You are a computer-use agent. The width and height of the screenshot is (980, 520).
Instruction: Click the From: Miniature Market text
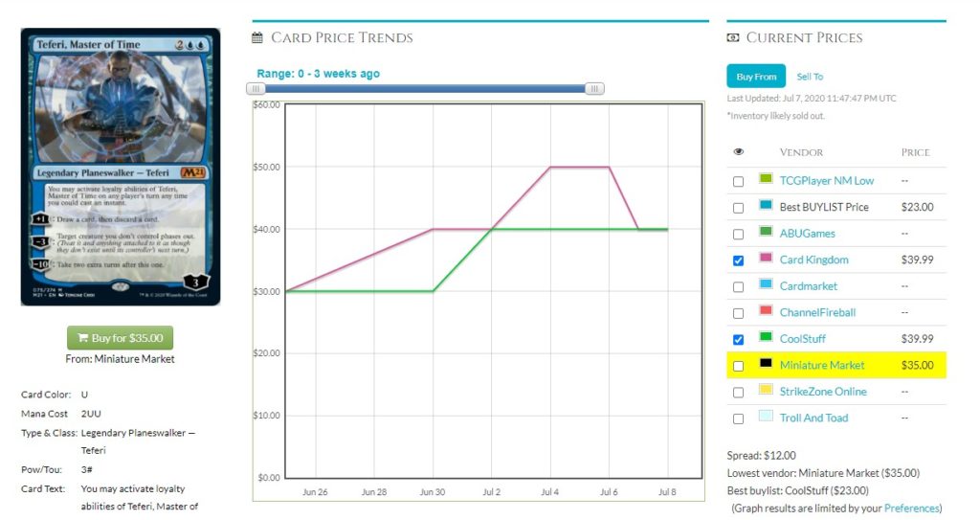click(x=120, y=358)
